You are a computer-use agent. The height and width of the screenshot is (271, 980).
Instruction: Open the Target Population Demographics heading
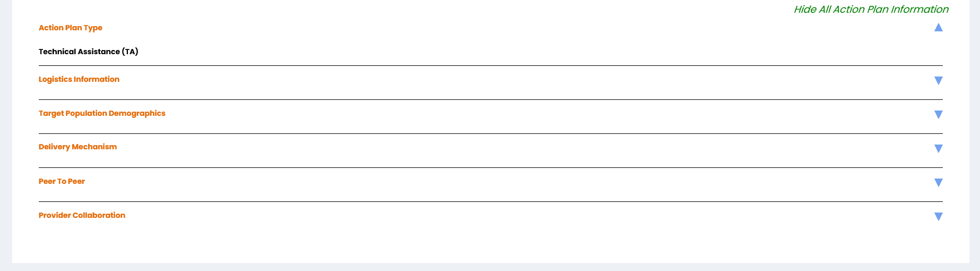pos(102,113)
